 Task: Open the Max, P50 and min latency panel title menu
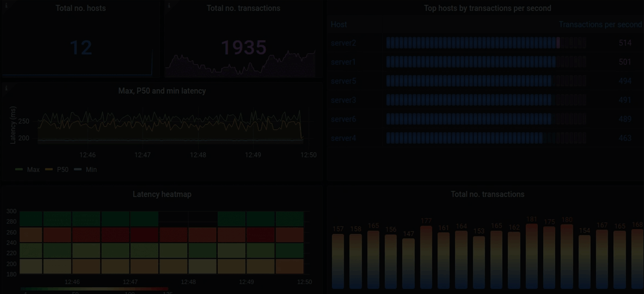click(162, 91)
